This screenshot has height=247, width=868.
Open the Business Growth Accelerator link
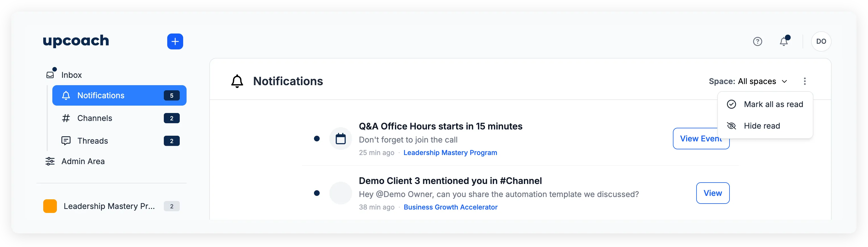450,207
